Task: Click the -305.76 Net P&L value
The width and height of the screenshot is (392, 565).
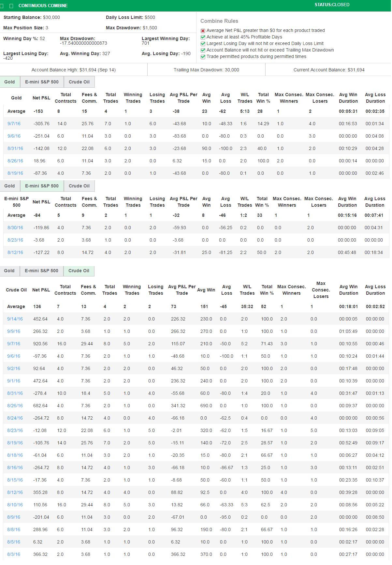Action: (x=42, y=124)
